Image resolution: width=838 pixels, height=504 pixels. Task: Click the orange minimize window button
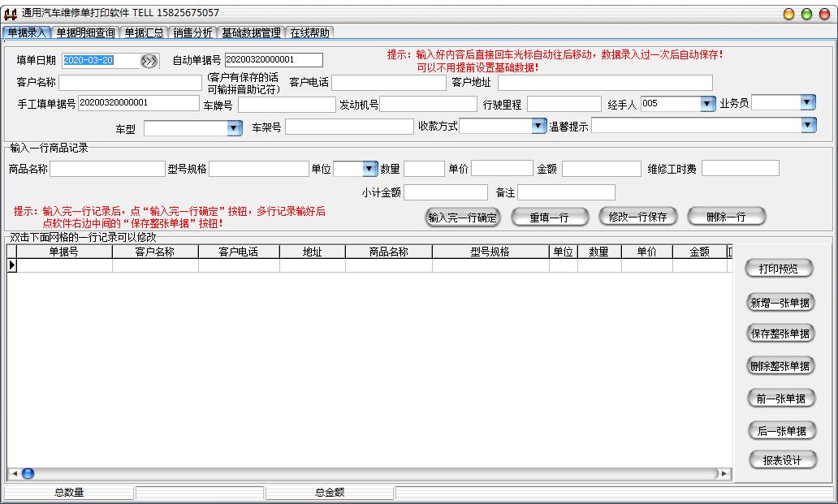[x=788, y=15]
